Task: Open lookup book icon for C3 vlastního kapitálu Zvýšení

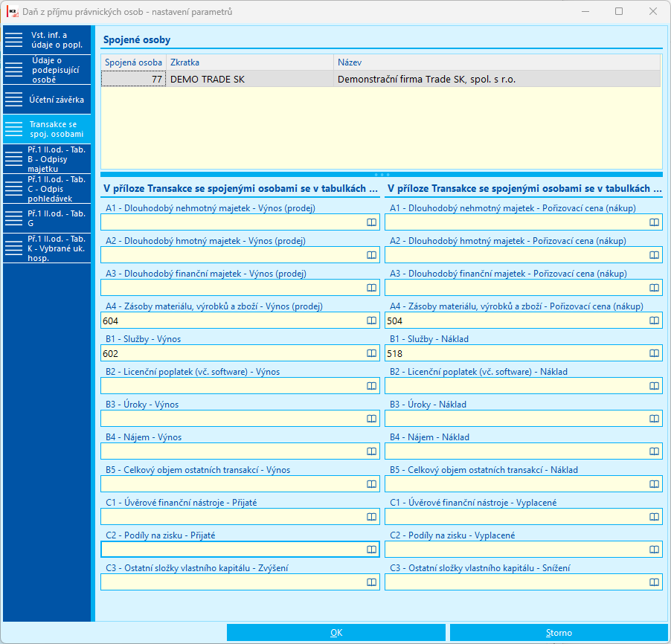Action: point(371,582)
